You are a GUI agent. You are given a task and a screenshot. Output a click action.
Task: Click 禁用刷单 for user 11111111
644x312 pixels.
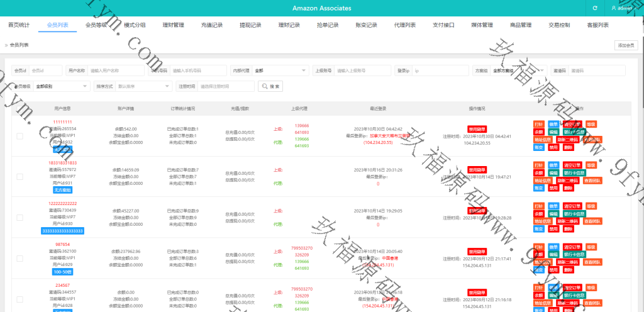tap(477, 129)
